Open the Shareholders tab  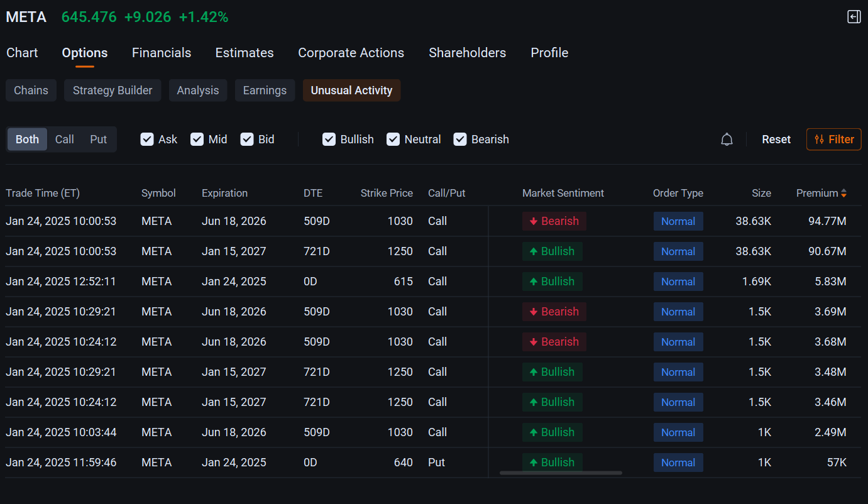coord(467,53)
